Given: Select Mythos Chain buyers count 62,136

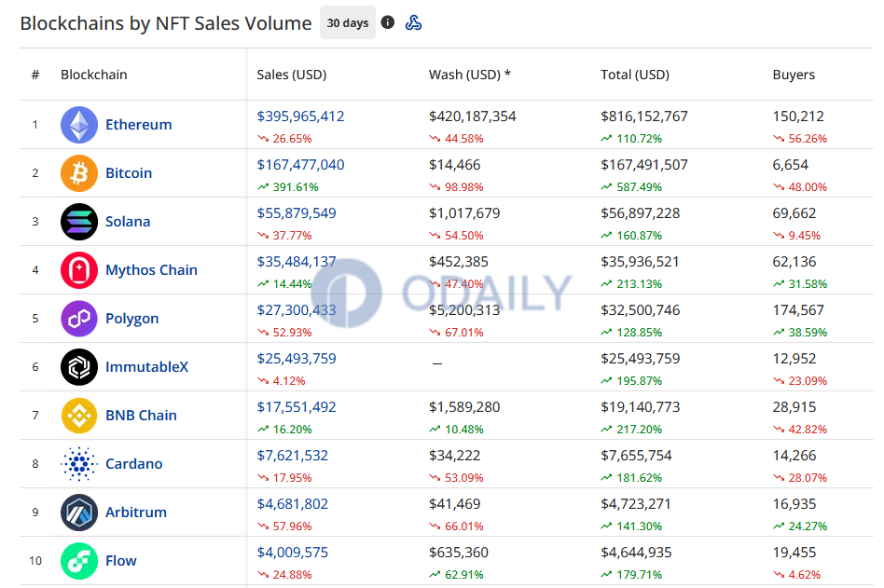Looking at the screenshot, I should (794, 261).
